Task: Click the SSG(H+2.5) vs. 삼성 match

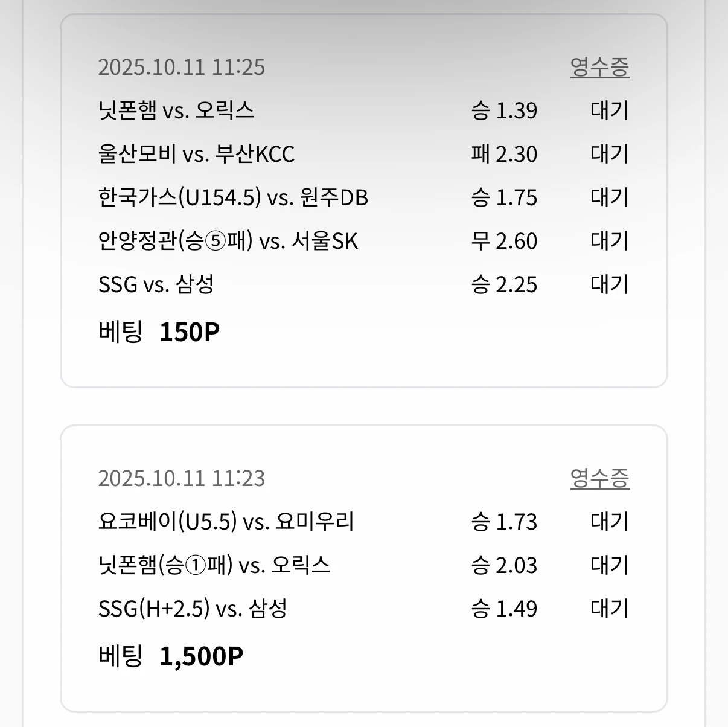Action: click(x=192, y=609)
